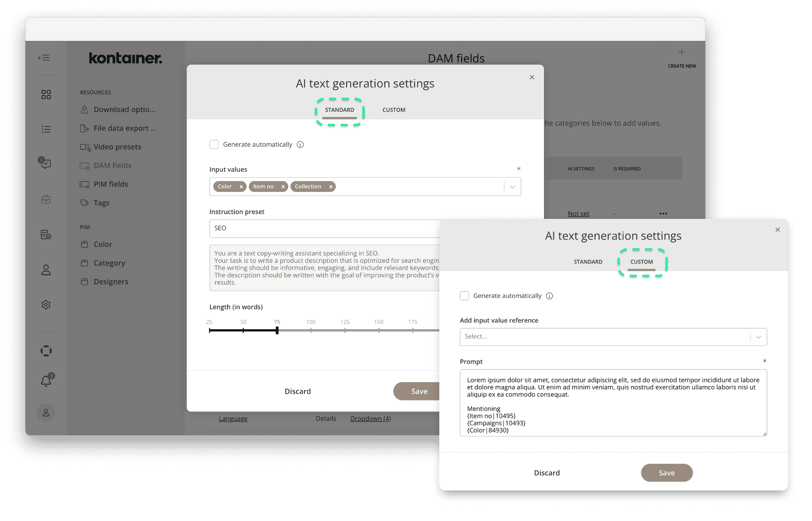Image resolution: width=812 pixels, height=521 pixels.
Task: Open the approvals chat icon
Action: (x=46, y=164)
